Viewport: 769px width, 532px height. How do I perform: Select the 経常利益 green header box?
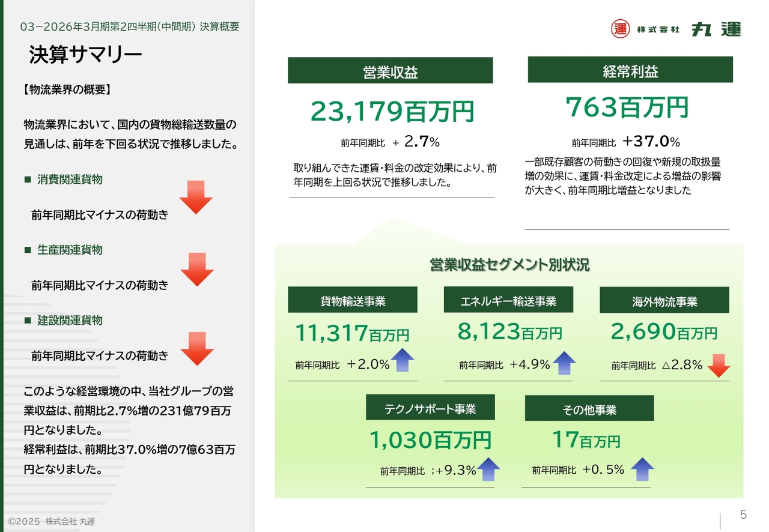630,70
